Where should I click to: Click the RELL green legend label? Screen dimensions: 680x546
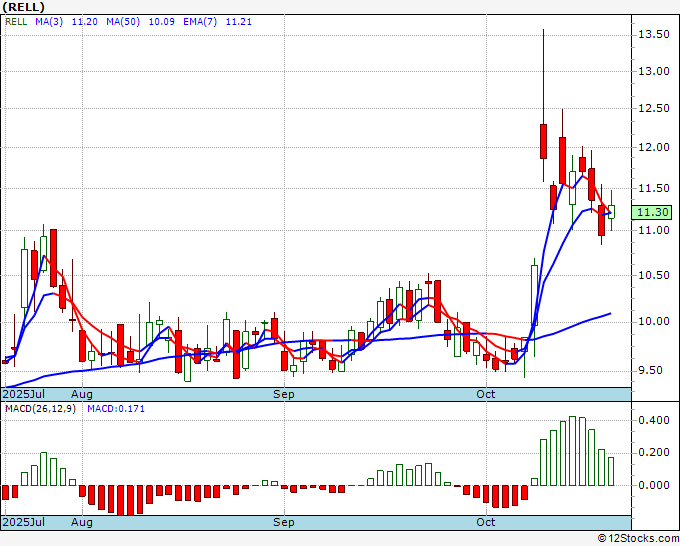click(x=16, y=22)
